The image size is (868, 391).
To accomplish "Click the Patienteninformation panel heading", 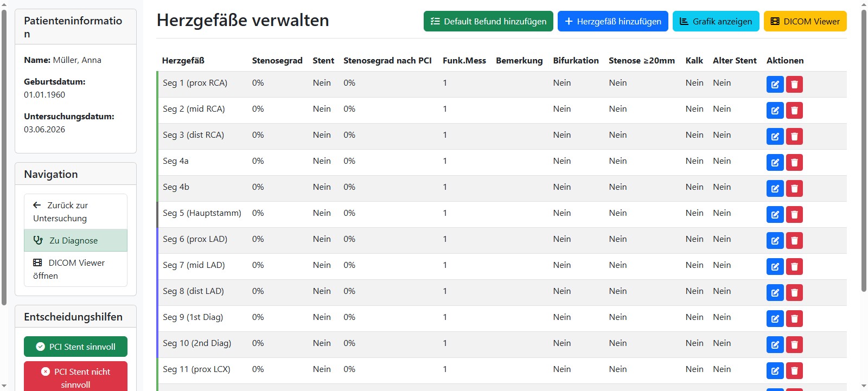I will coord(73,27).
